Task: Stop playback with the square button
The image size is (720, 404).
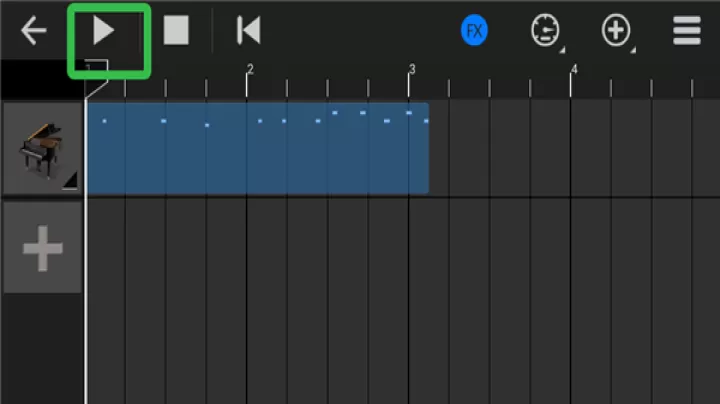Action: pos(176,31)
